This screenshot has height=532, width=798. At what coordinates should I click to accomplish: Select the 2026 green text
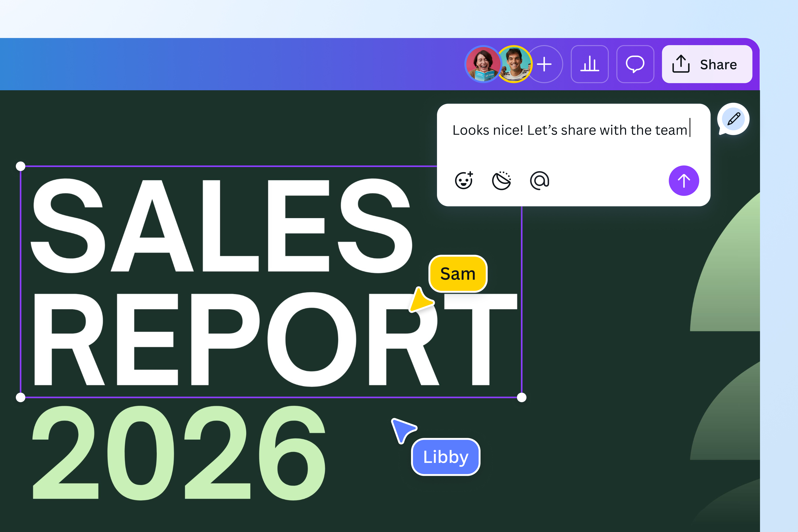pos(179,453)
